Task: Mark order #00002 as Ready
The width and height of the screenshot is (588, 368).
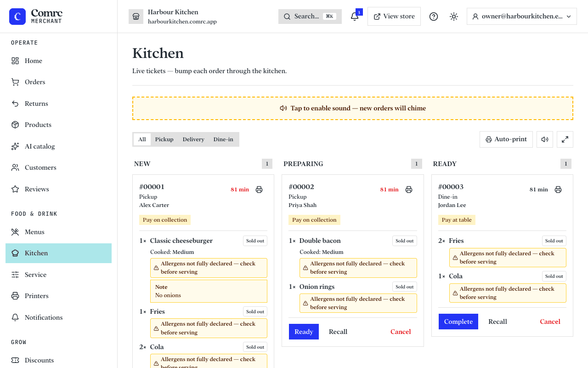Action: pos(304,332)
